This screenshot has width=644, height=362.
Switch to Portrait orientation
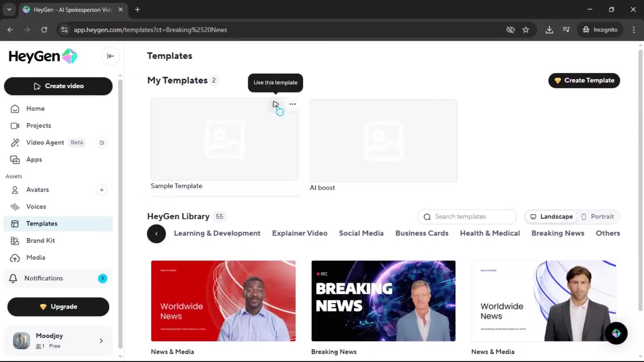(x=598, y=217)
